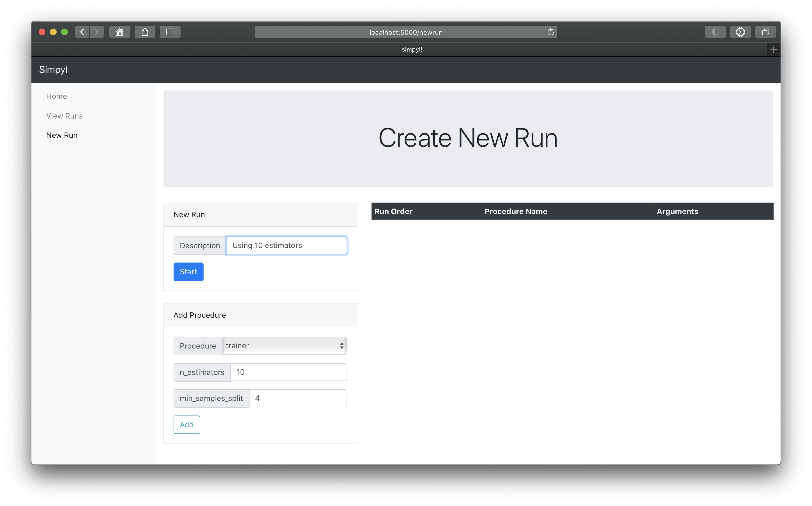812x506 pixels.
Task: Open the browser home page icon
Action: coord(119,32)
